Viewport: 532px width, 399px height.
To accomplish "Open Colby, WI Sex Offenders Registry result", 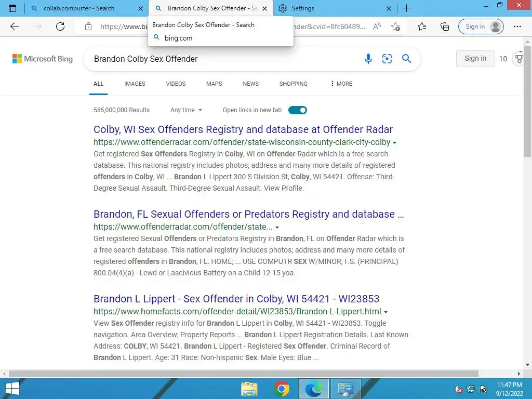I will click(x=243, y=129).
